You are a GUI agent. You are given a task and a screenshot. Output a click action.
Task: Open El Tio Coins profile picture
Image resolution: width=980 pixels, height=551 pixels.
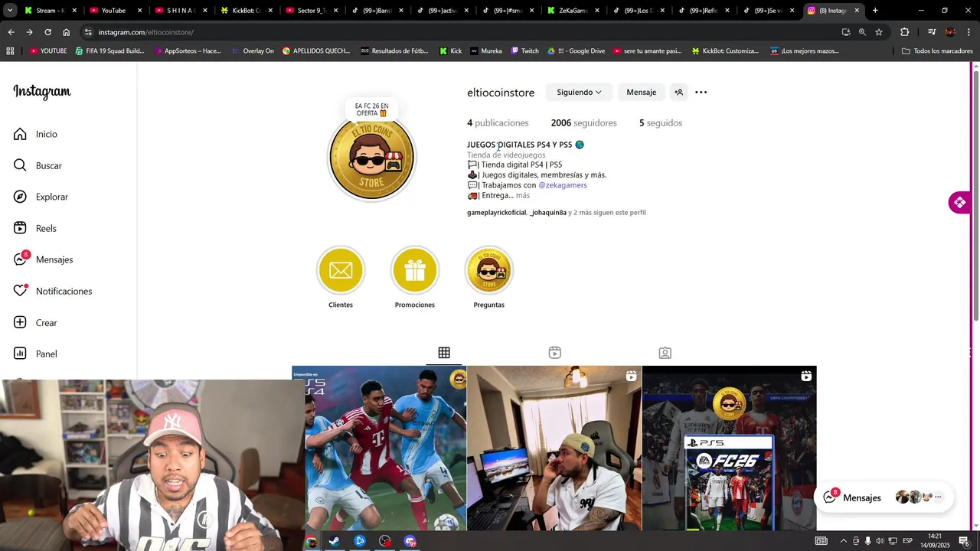click(372, 158)
